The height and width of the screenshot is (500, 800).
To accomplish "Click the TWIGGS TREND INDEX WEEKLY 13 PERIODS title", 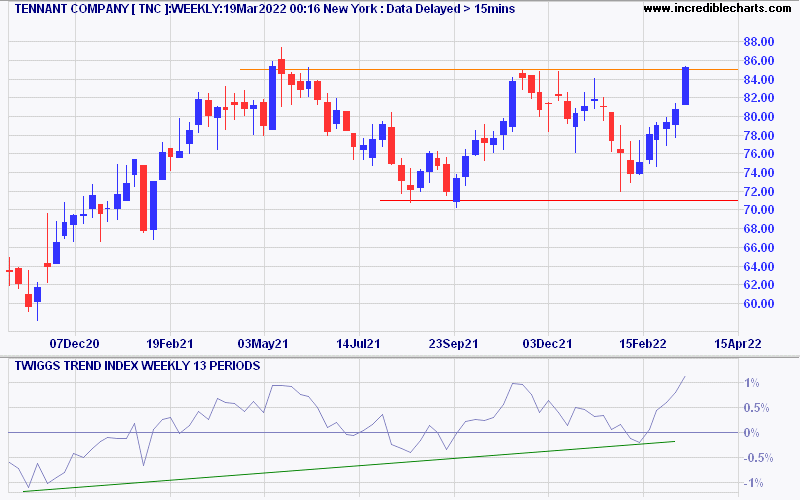I will pyautogui.click(x=137, y=366).
